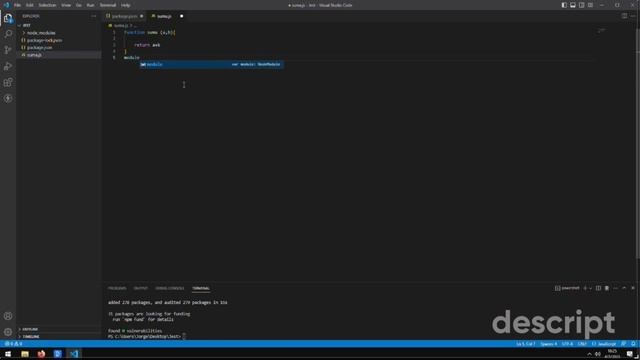Open Explorer panel more actions (ellipsis)
The height and width of the screenshot is (360, 640).
pyautogui.click(x=93, y=16)
